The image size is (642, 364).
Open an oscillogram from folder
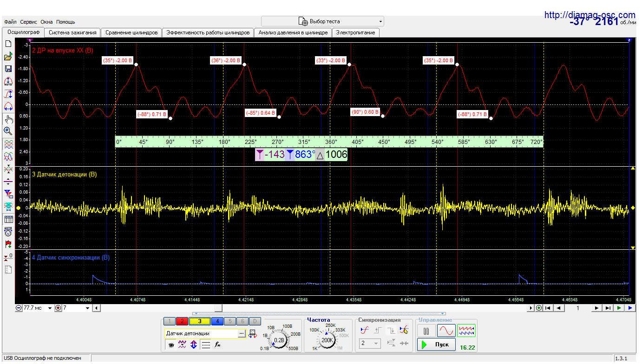point(8,56)
